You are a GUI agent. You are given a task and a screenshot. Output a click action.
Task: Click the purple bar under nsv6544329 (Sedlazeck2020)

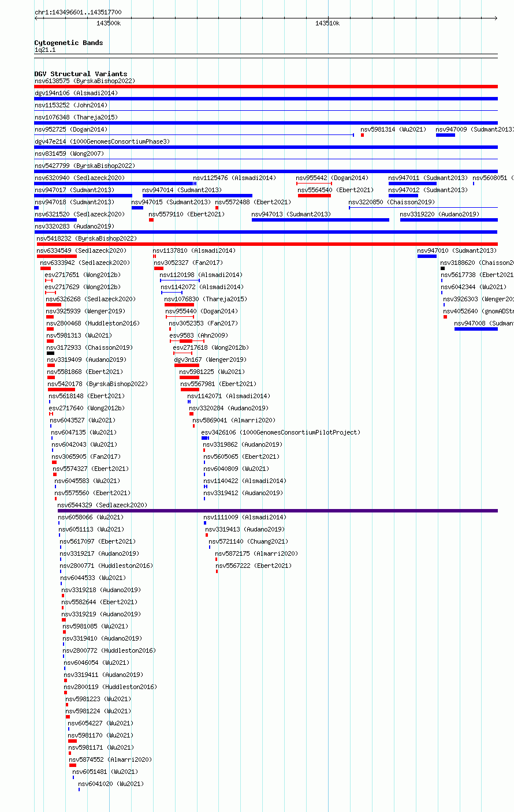pos(278,511)
